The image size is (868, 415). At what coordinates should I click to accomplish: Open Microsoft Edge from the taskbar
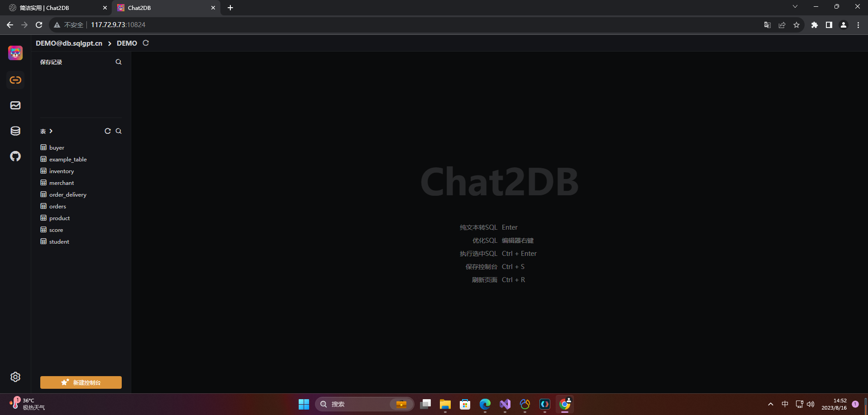(x=485, y=404)
